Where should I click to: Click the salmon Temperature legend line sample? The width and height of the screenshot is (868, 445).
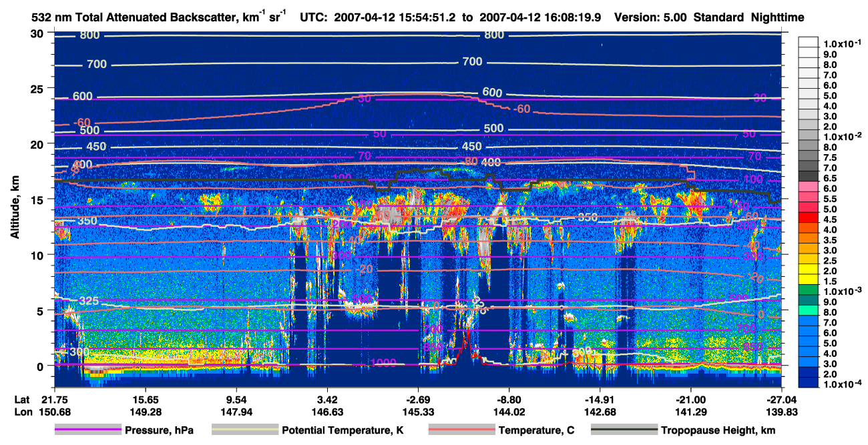461,430
